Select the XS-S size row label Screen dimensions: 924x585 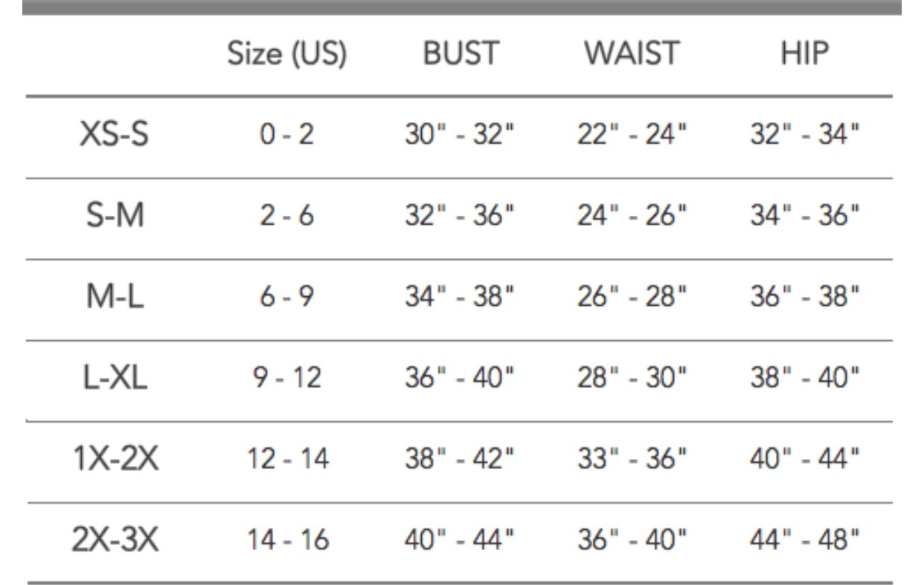coord(113,136)
